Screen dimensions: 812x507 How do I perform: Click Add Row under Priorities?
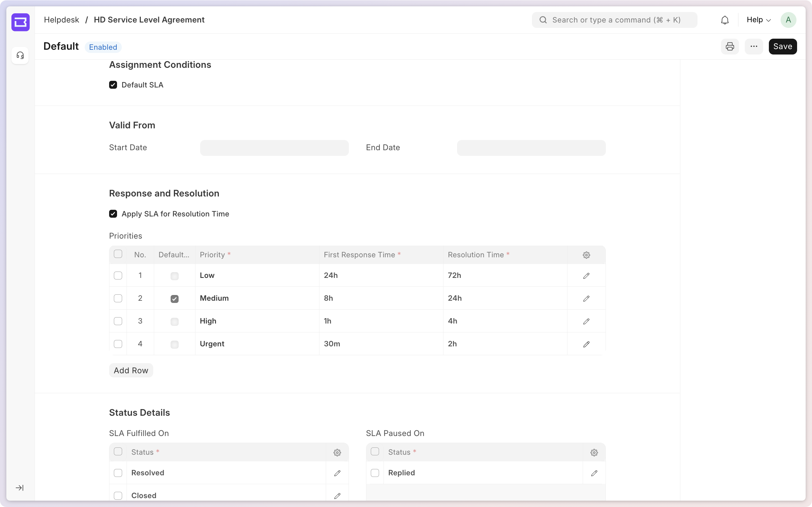point(131,370)
